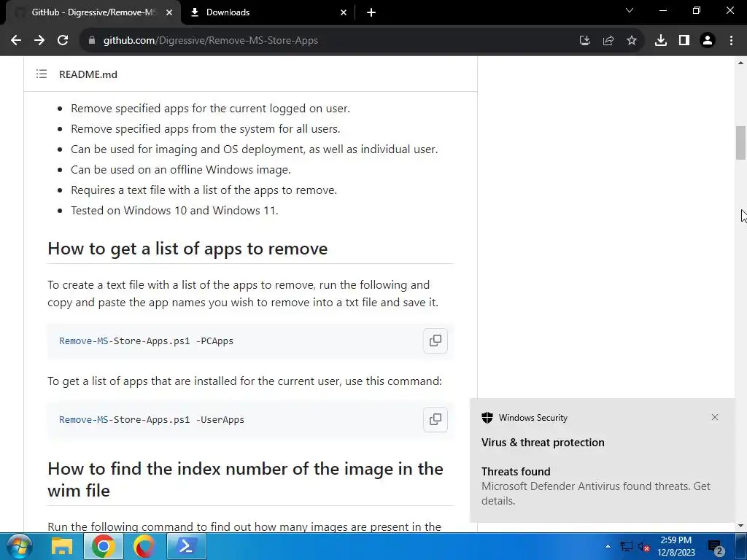Click 'Threats found' notification text
747x560 pixels.
coord(516,472)
